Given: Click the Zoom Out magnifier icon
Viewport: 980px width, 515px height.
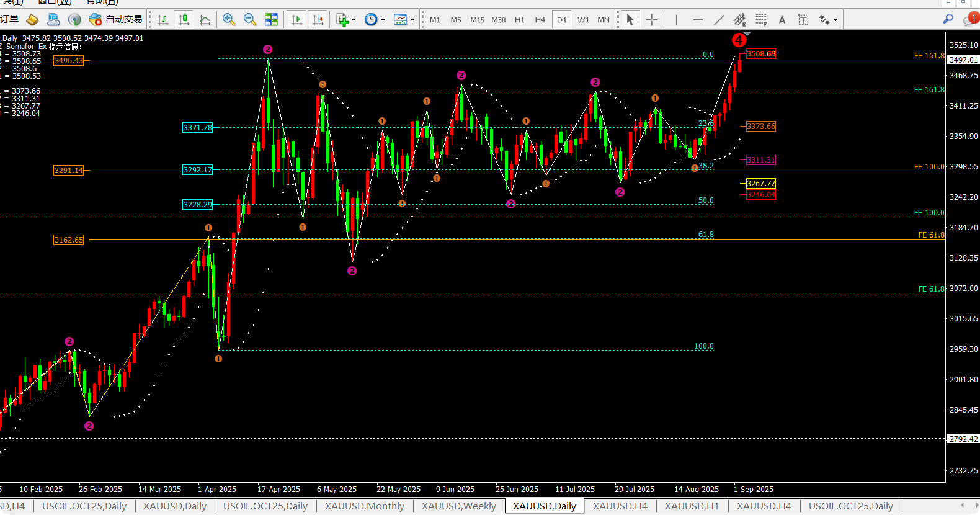Looking at the screenshot, I should click(249, 20).
